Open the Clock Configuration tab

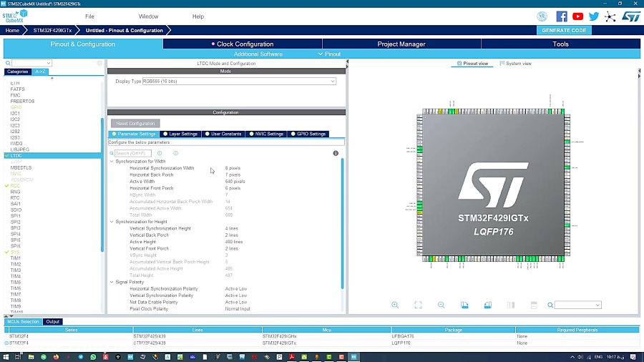point(243,44)
